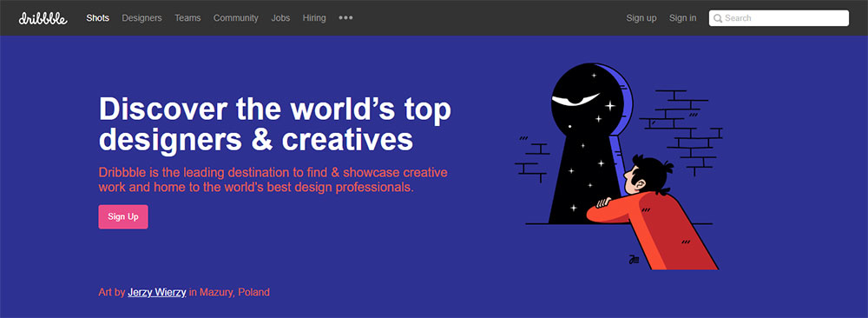Image resolution: width=868 pixels, height=318 pixels.
Task: Go to the Designers section
Action: 141,17
